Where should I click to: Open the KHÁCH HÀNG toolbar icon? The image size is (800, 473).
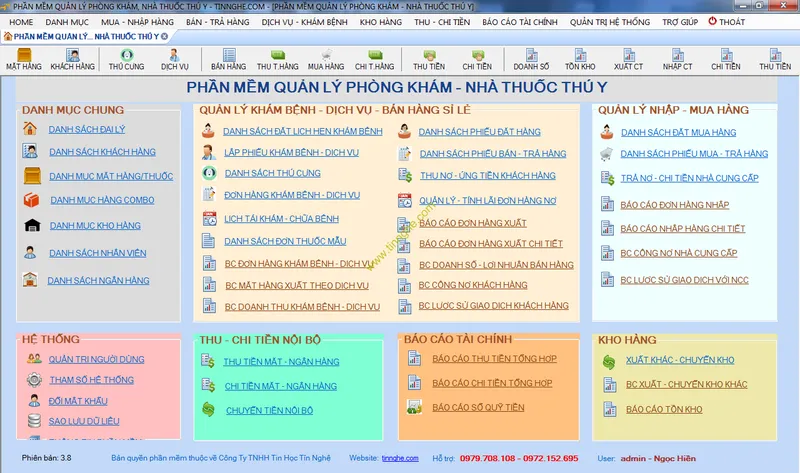72,60
